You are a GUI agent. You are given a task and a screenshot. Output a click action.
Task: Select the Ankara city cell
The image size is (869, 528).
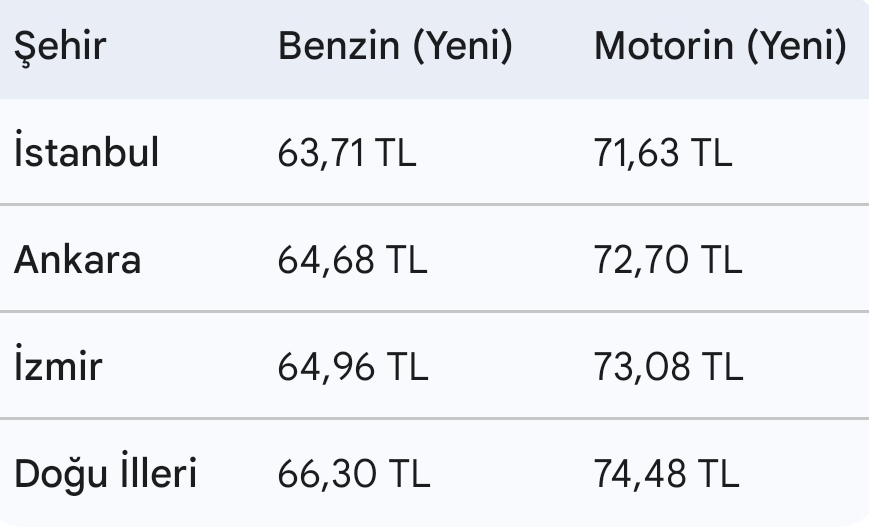pyautogui.click(x=77, y=260)
